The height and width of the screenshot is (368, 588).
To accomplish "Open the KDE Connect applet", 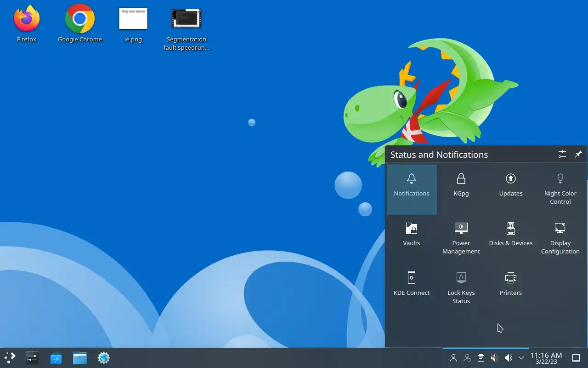I will coord(412,288).
